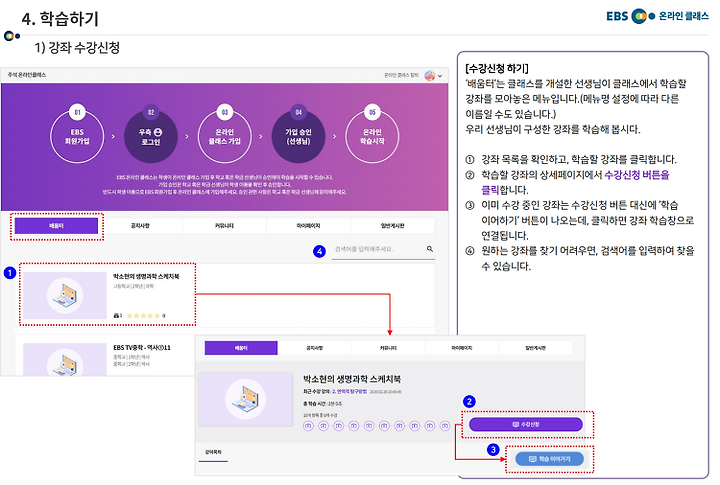Select the 01 EBS 회원가입 step circle
Image resolution: width=720 pixels, height=485 pixels.
[77, 136]
